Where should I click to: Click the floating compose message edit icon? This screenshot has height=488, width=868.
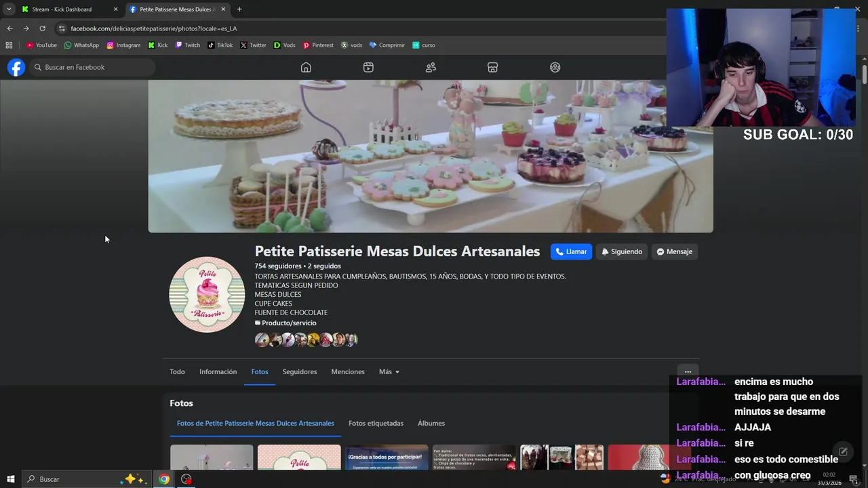click(x=843, y=451)
